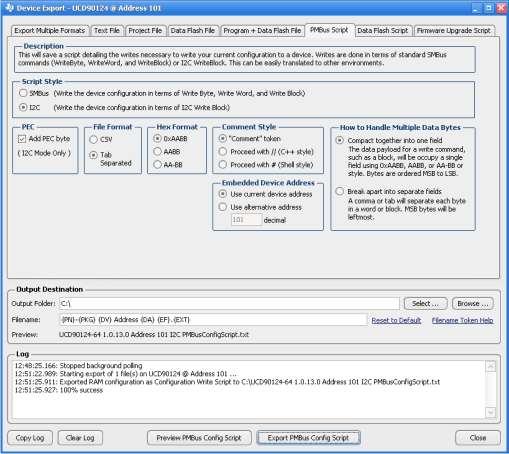Switch to Firmware Upgrade Script tab

[x=454, y=31]
